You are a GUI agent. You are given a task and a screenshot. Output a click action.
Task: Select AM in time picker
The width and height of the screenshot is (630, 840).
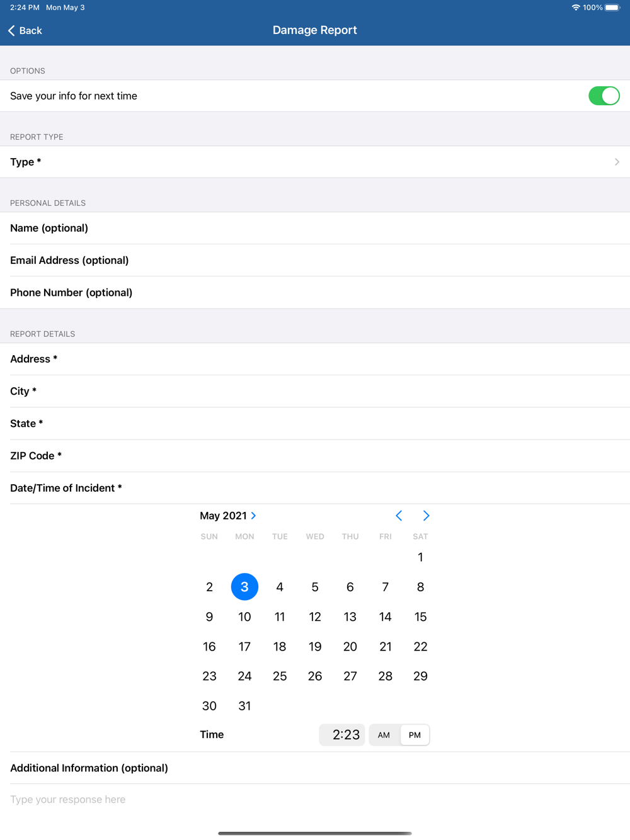point(384,735)
